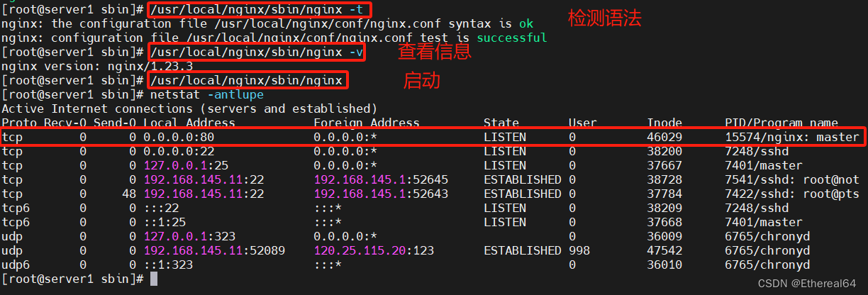
Task: Click 'LISTEN' state in the port 80 row
Action: click(505, 137)
